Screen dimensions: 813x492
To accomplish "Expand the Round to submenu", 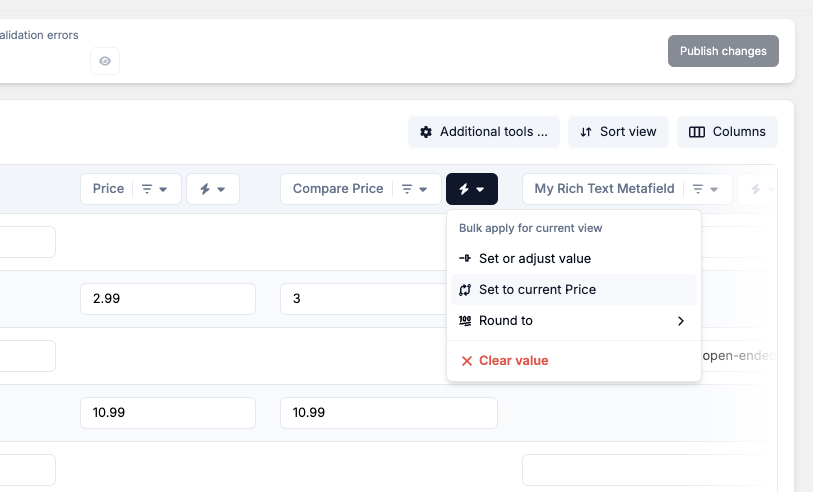I will pyautogui.click(x=506, y=321).
